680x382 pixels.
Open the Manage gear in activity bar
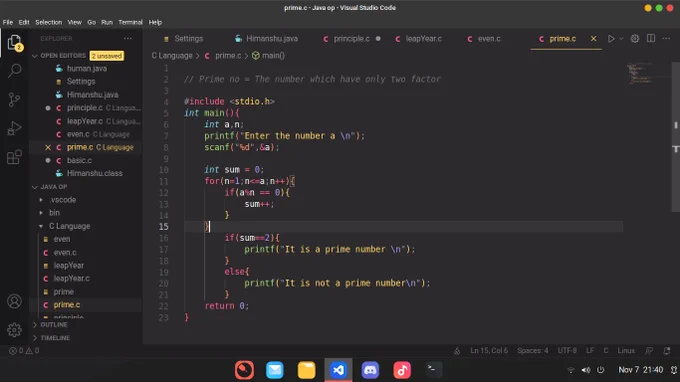pos(14,330)
